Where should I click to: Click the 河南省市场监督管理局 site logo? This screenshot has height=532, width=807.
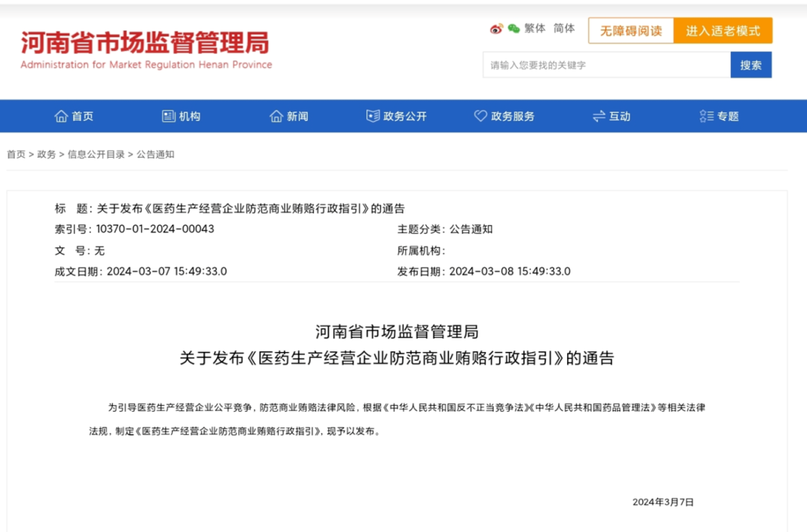[146, 43]
